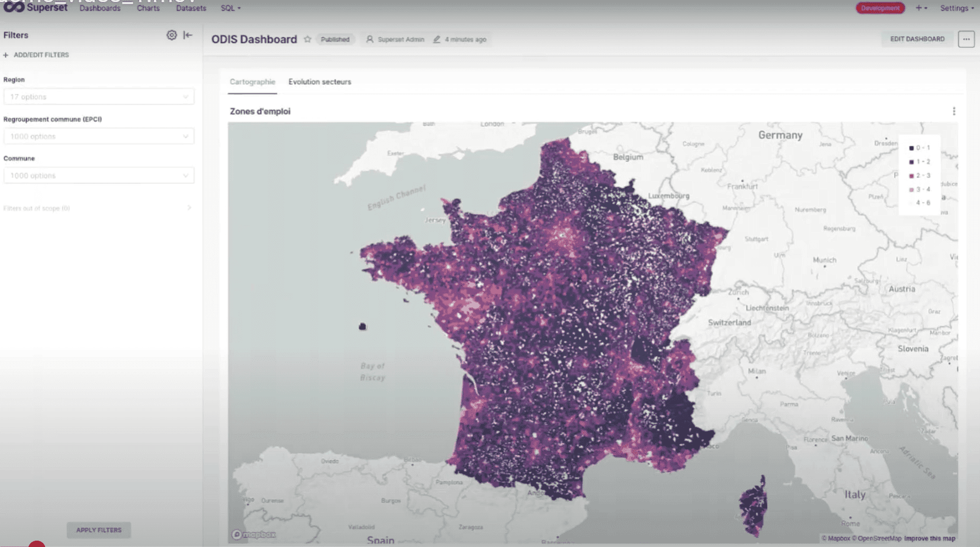Click the Superset logo
Screen dimensions: 980x547
click(x=36, y=7)
